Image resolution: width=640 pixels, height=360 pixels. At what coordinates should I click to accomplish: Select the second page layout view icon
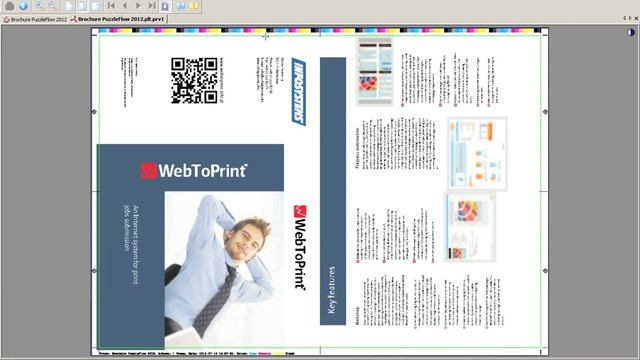(83, 6)
